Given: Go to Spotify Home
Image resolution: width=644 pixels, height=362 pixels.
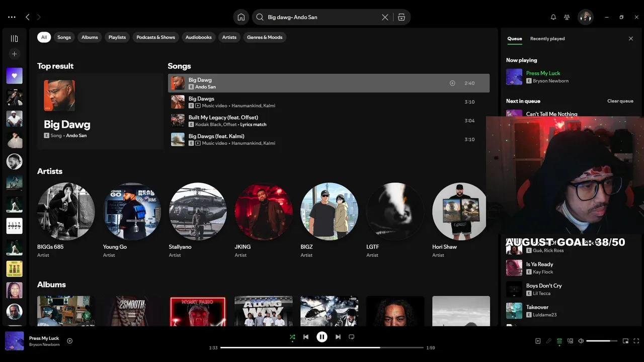Looking at the screenshot, I should [241, 17].
